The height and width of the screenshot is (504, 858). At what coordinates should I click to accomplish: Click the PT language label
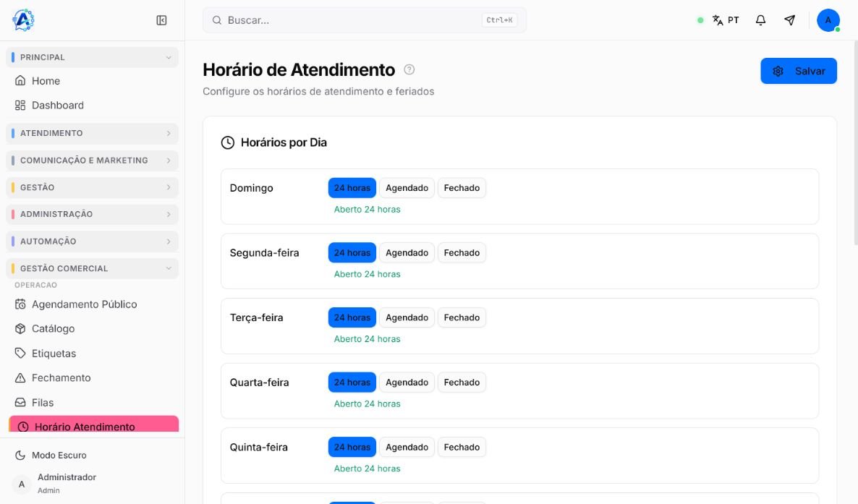click(x=734, y=20)
